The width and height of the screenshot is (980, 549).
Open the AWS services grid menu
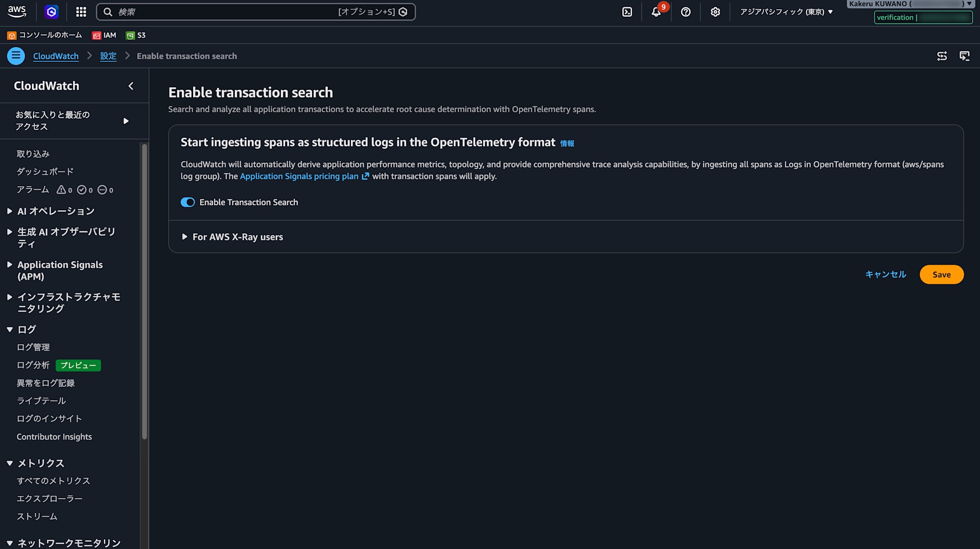[x=81, y=12]
